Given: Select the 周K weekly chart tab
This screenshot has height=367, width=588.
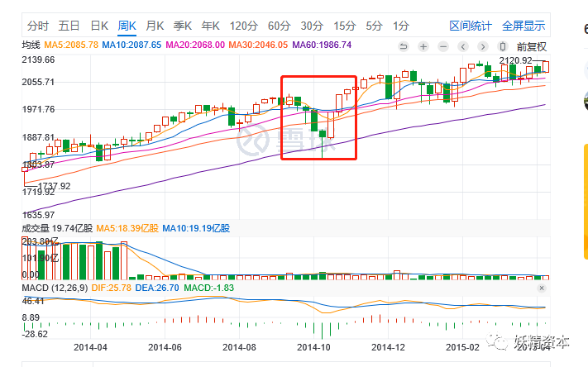Looking at the screenshot, I should (x=127, y=26).
